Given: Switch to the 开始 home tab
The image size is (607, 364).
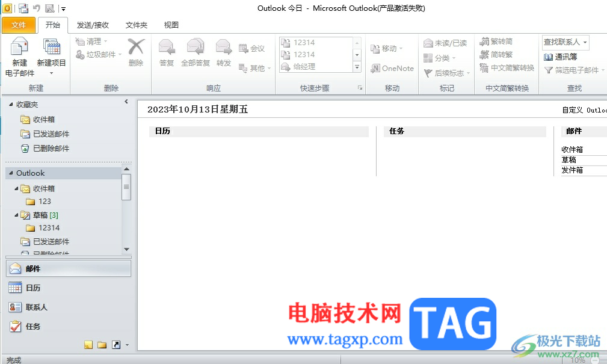Looking at the screenshot, I should (53, 25).
